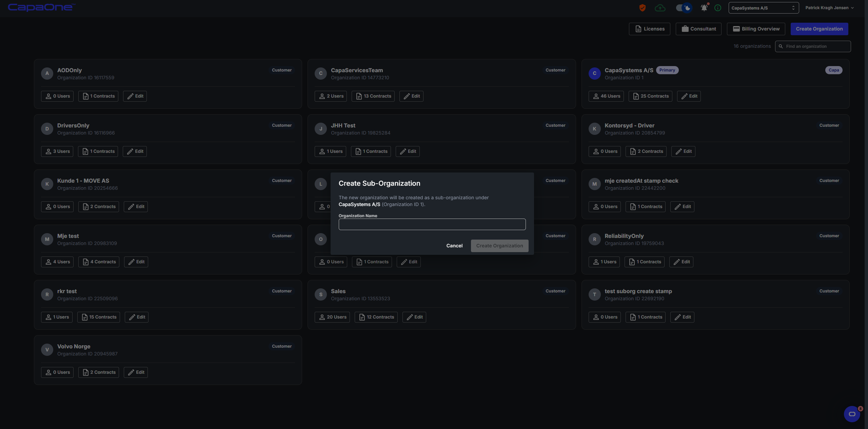Click the Capa tag on CapaSystems card

(834, 70)
